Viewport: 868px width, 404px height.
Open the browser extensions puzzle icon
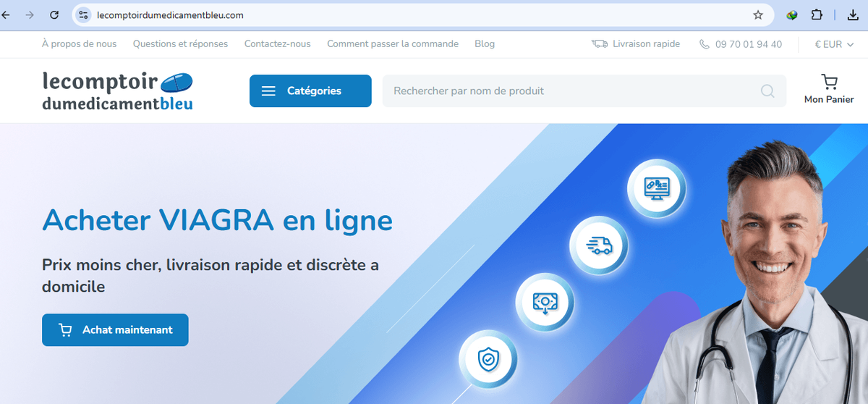click(x=817, y=14)
